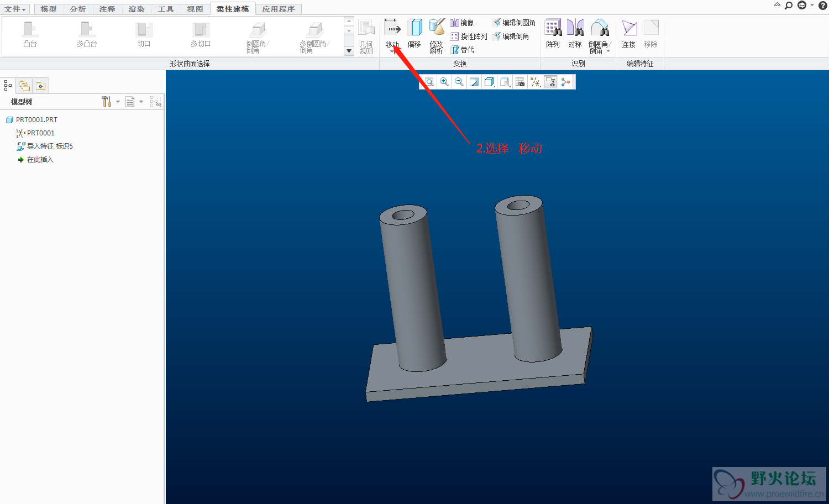Open model tree settings hammer icon
829x504 pixels.
[107, 102]
